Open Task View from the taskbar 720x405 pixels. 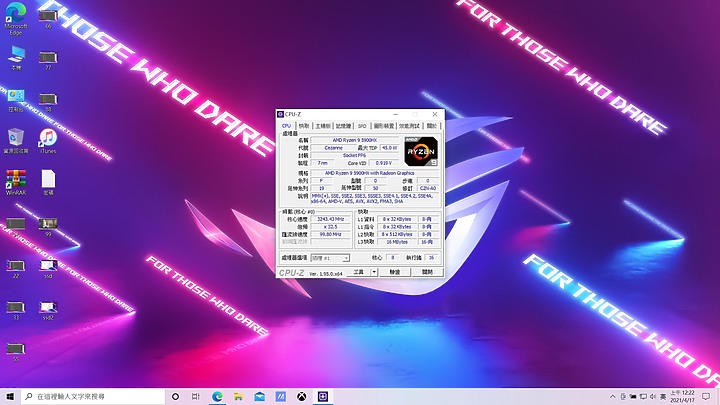[196, 396]
